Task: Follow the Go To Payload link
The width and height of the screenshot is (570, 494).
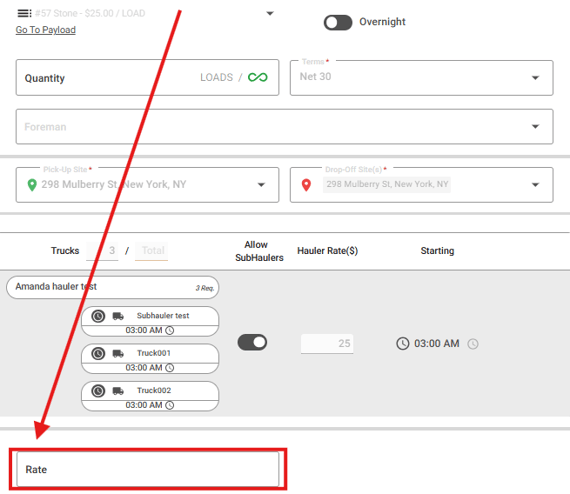Action: (x=46, y=30)
